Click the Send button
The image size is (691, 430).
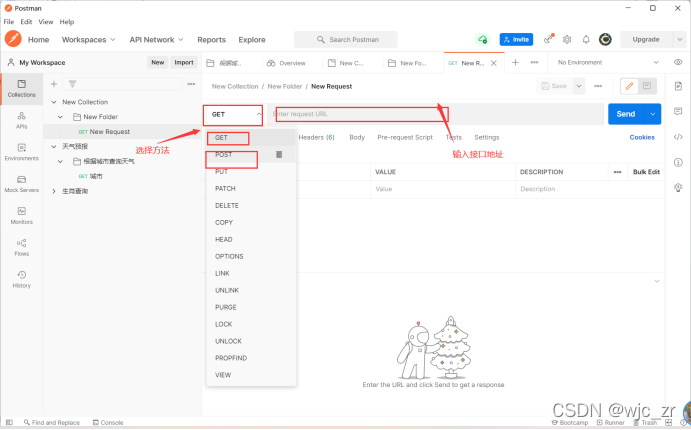pos(626,114)
